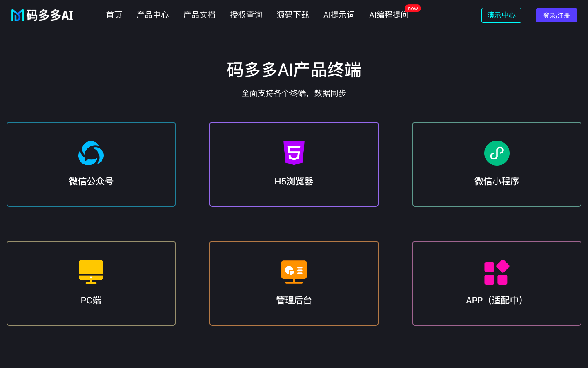This screenshot has width=588, height=368.
Task: Click the red new badge
Action: [413, 8]
